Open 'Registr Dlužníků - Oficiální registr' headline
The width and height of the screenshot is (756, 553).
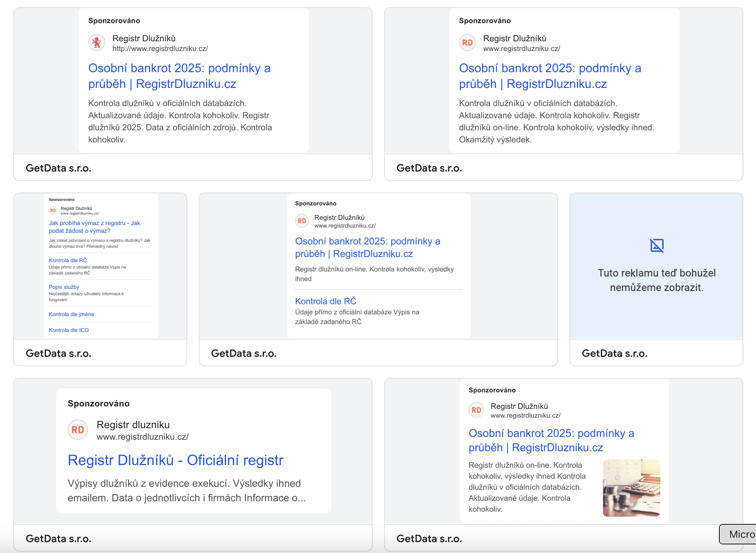click(x=176, y=460)
